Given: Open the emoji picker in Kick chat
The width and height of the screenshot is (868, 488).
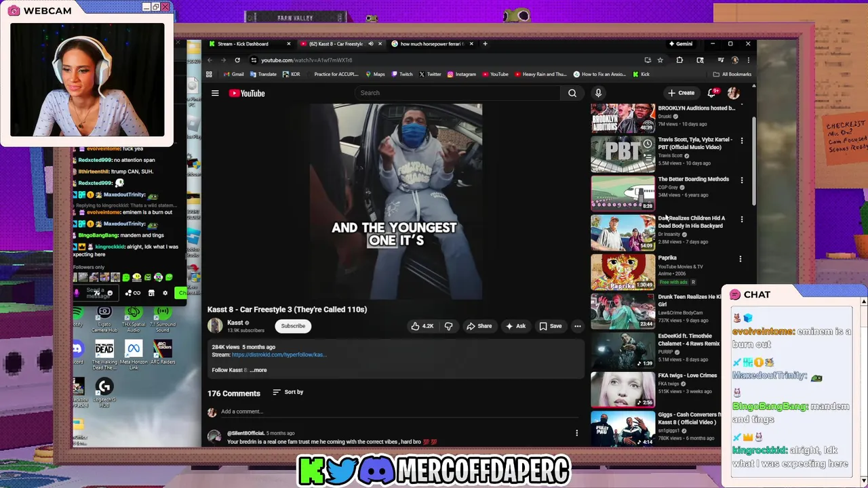Looking at the screenshot, I should [x=110, y=293].
